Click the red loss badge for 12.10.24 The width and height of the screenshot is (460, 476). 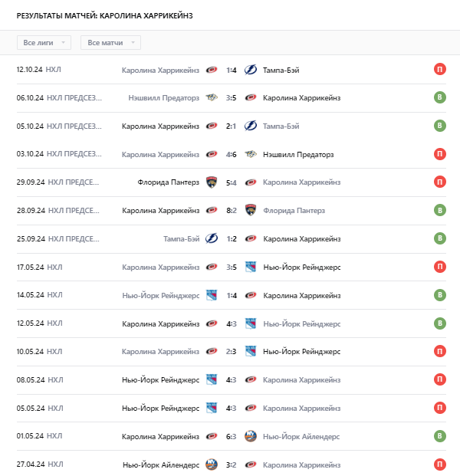tap(439, 70)
